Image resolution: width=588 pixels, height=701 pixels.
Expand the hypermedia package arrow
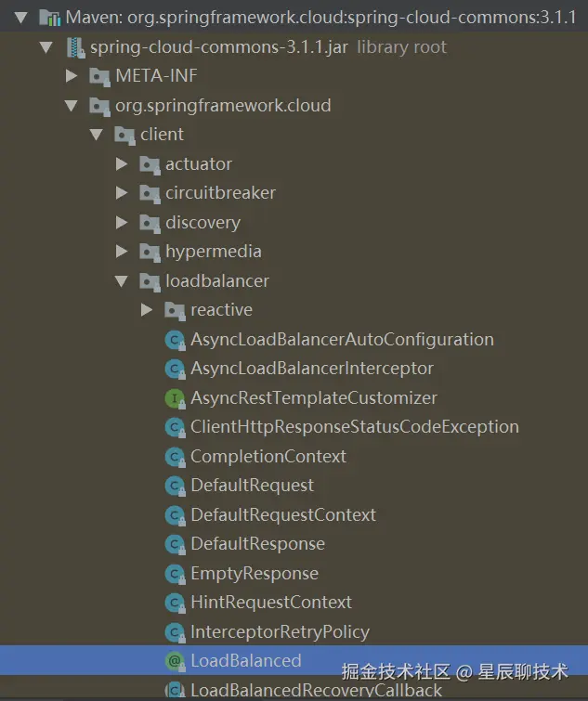(122, 252)
